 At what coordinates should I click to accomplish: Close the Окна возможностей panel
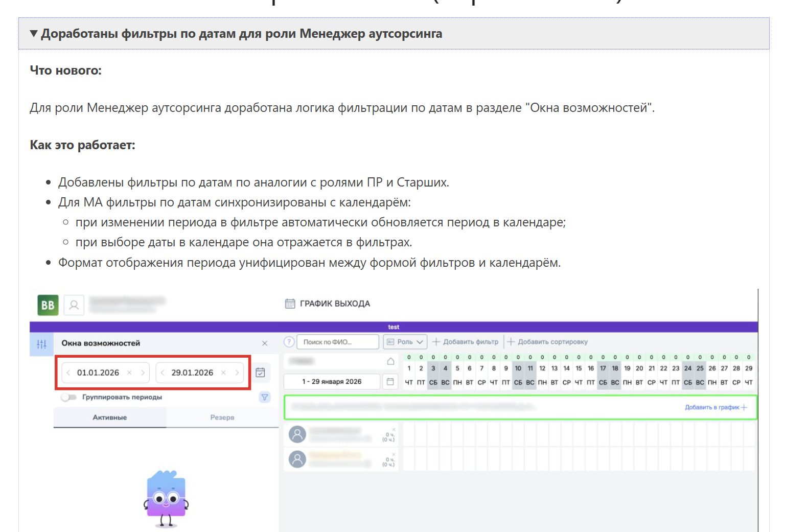[265, 343]
